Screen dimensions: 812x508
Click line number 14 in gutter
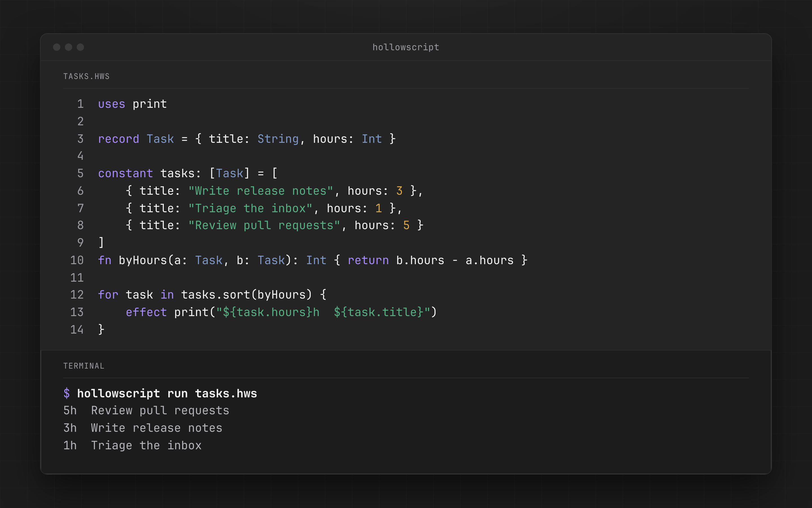[77, 330]
